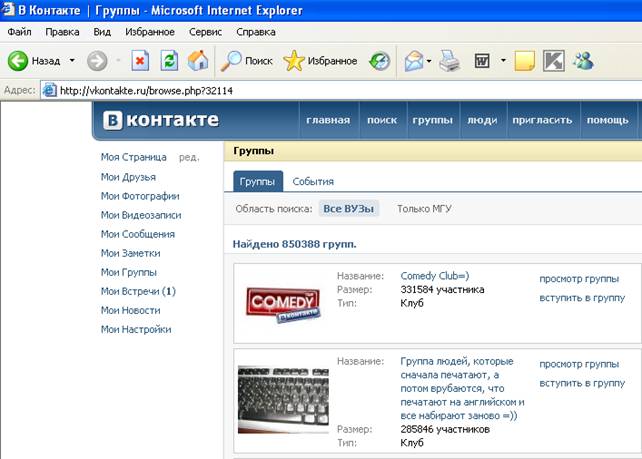Click the Back (Назад) arrow icon

(18, 61)
